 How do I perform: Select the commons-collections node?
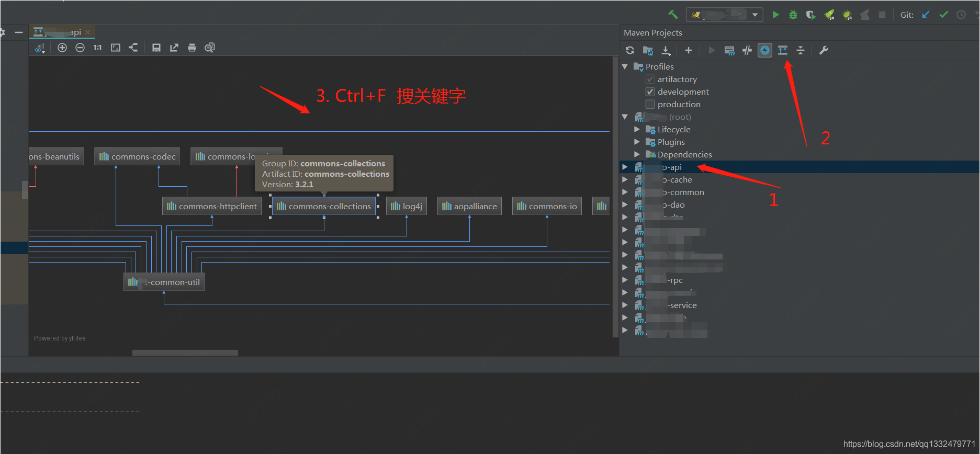coord(323,206)
